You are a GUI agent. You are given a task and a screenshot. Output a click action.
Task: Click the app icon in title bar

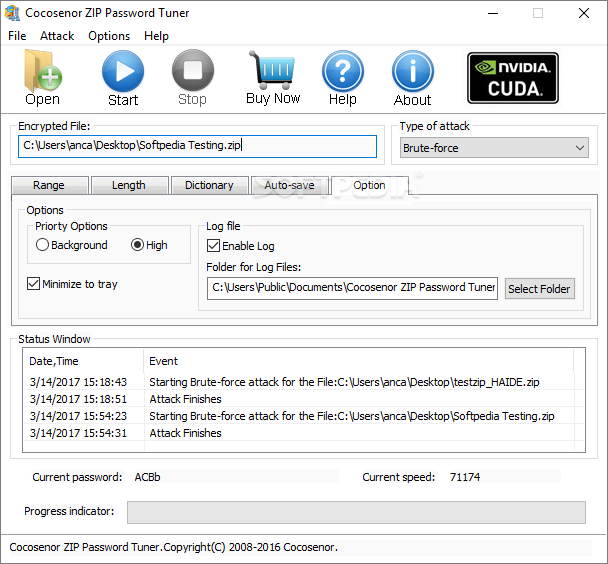[x=12, y=13]
